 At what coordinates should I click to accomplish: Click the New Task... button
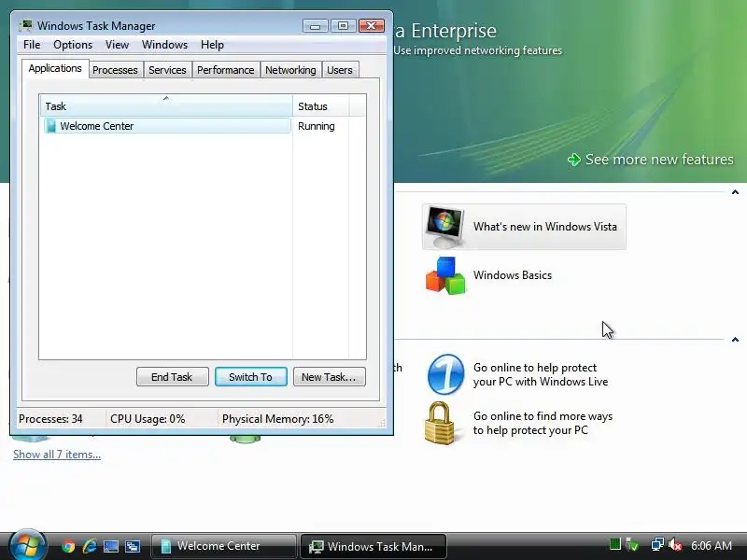pyautogui.click(x=330, y=377)
